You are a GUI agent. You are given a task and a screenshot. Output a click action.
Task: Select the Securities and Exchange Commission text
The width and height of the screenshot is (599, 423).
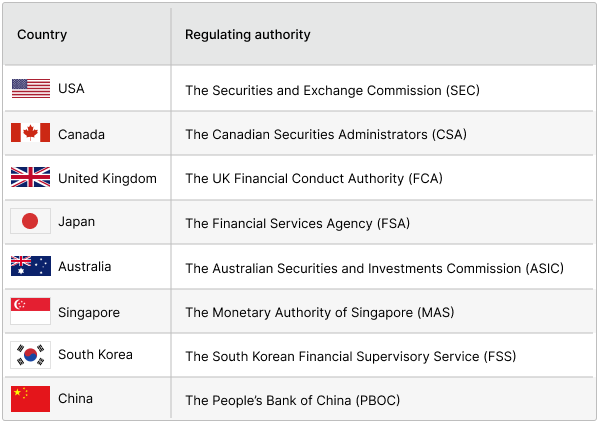coord(332,91)
